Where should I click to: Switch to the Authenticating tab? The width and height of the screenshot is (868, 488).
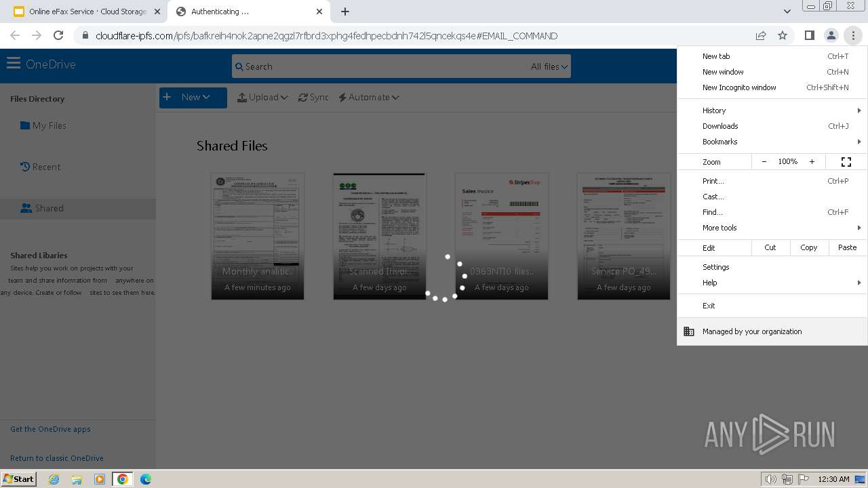[x=249, y=12]
